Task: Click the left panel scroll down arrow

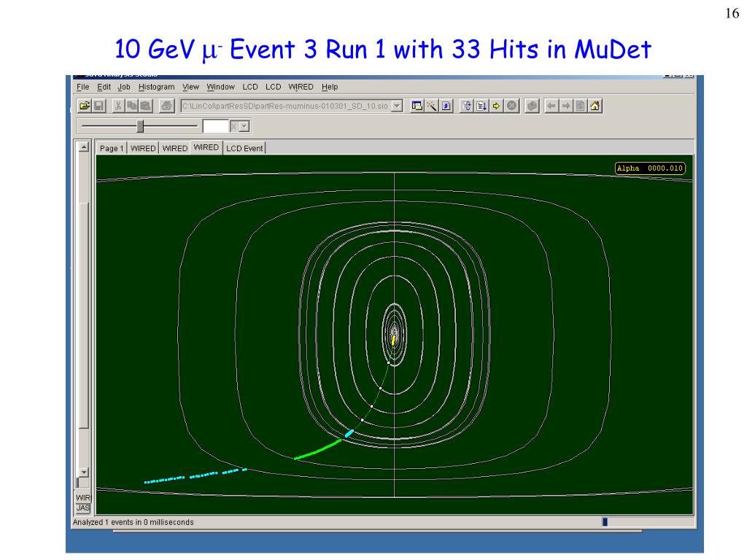Action: (x=84, y=472)
